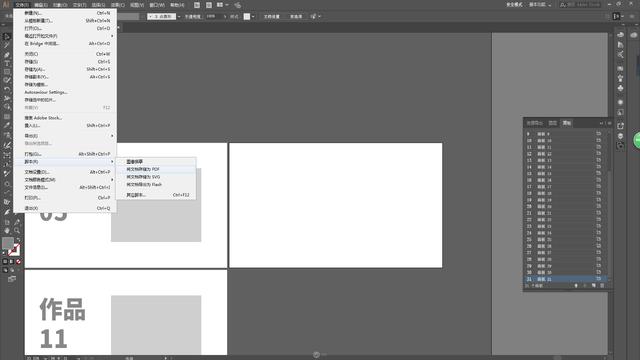Open the Artboards panel flyout menu
This screenshot has width=640, height=360.
point(609,123)
